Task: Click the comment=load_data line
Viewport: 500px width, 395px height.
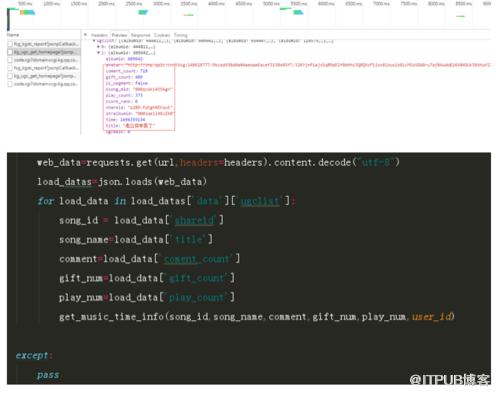Action: point(149,259)
